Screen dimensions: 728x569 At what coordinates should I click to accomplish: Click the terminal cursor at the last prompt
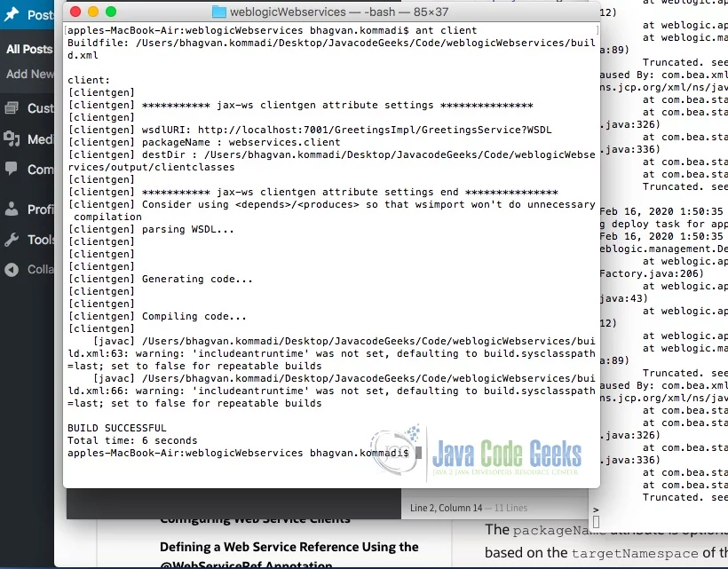point(418,453)
